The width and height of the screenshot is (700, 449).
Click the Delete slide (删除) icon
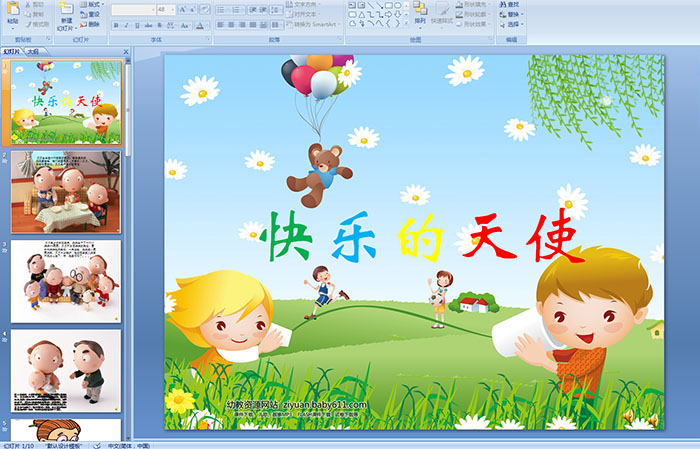94,26
